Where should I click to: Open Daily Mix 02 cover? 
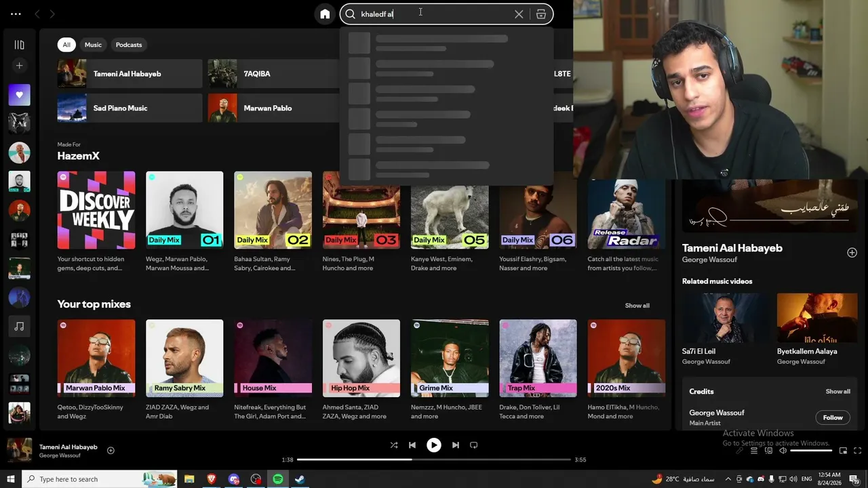tap(273, 210)
